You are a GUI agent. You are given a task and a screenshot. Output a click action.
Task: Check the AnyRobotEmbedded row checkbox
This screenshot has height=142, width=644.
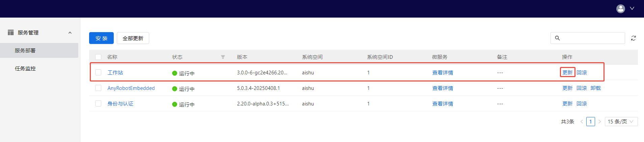[x=98, y=88]
